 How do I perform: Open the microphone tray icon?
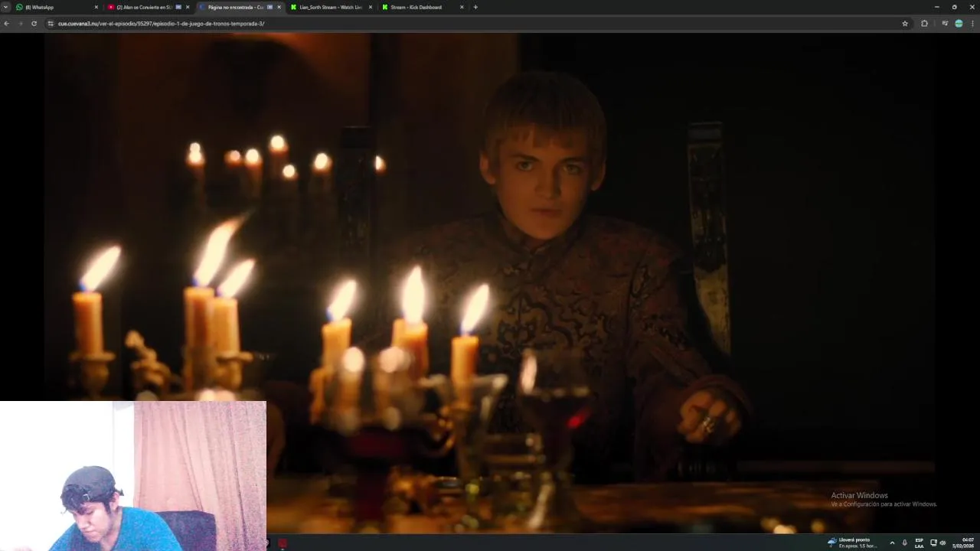click(905, 543)
